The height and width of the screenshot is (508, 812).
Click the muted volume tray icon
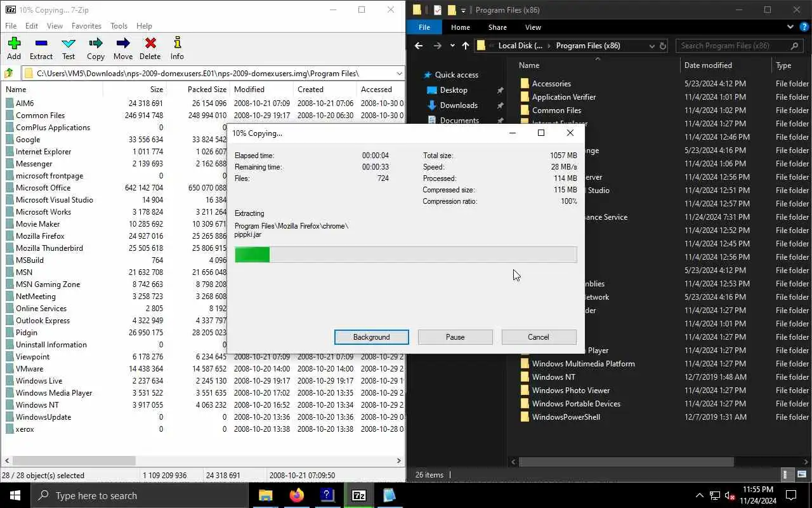point(730,496)
